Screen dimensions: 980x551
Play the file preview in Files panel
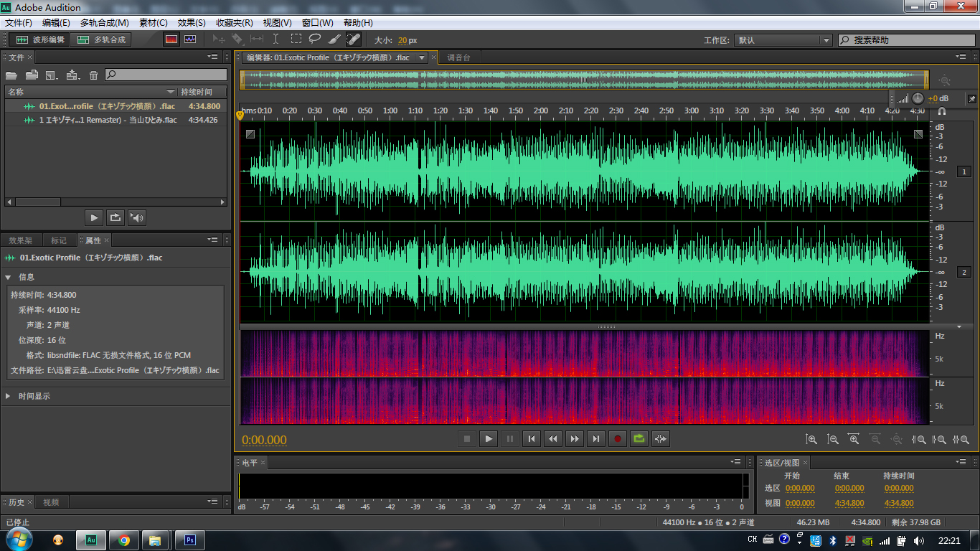pos(94,217)
